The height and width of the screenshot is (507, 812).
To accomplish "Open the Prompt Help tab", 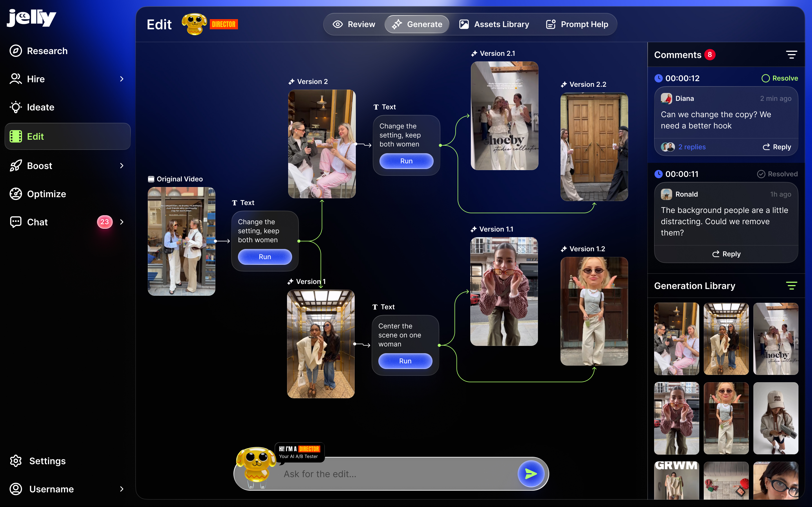I will click(x=577, y=24).
